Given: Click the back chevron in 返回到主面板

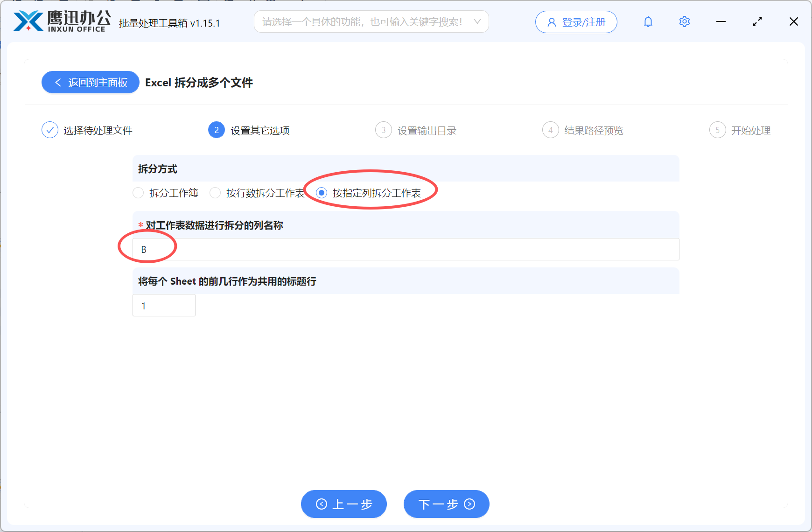Looking at the screenshot, I should pyautogui.click(x=58, y=82).
